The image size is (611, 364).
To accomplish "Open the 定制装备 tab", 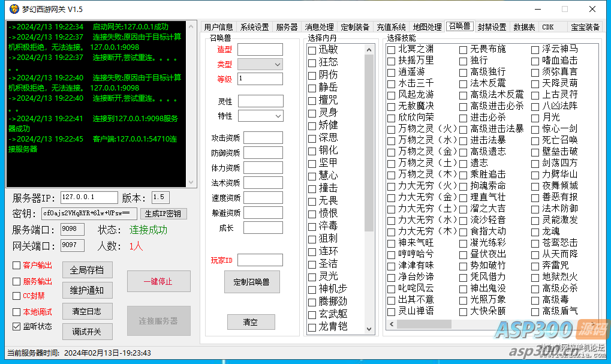I will coord(355,27).
